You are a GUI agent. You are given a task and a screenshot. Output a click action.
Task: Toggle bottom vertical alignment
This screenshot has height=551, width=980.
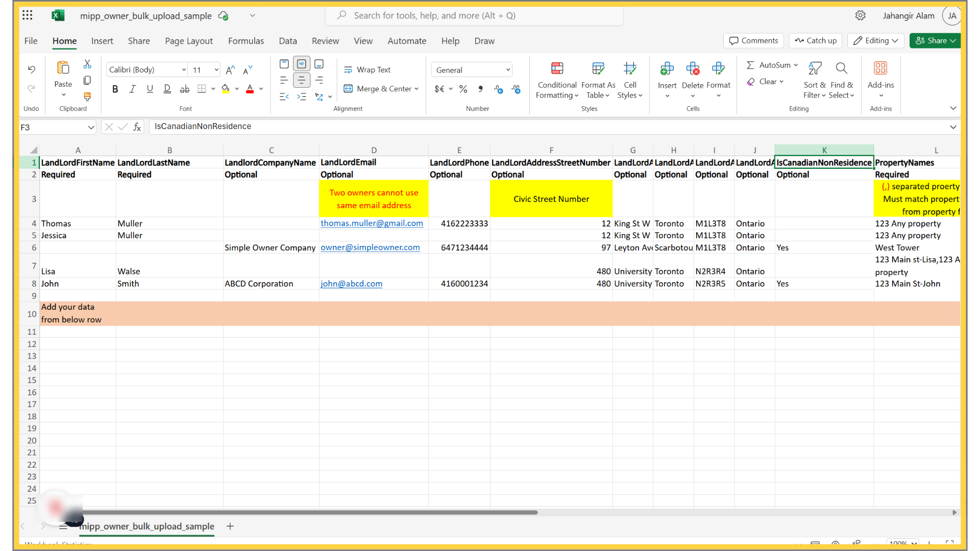click(x=319, y=64)
